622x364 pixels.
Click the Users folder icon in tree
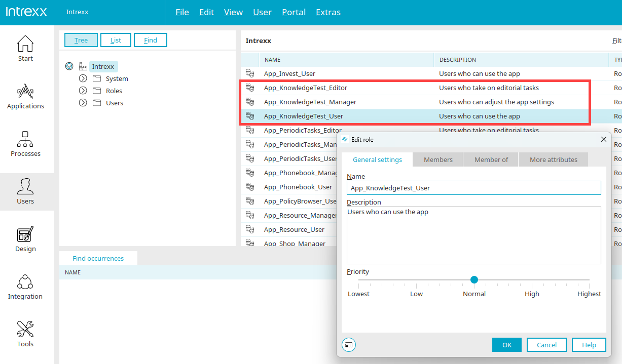click(97, 103)
